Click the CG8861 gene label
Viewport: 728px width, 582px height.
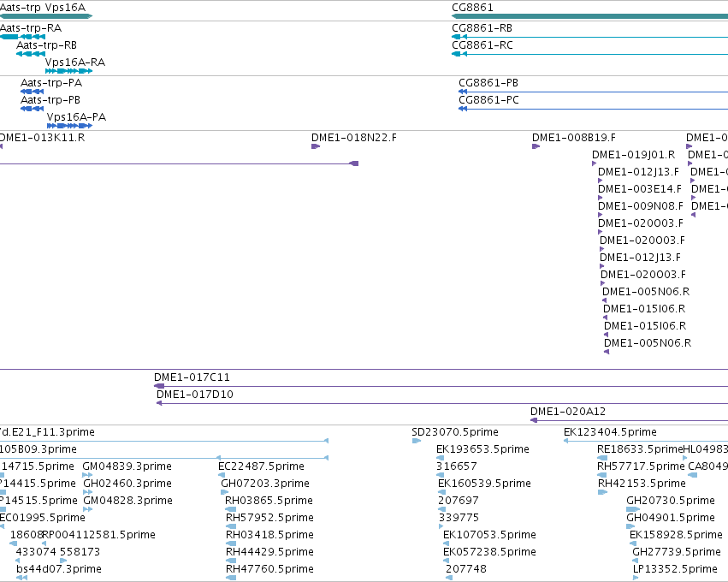click(x=472, y=8)
